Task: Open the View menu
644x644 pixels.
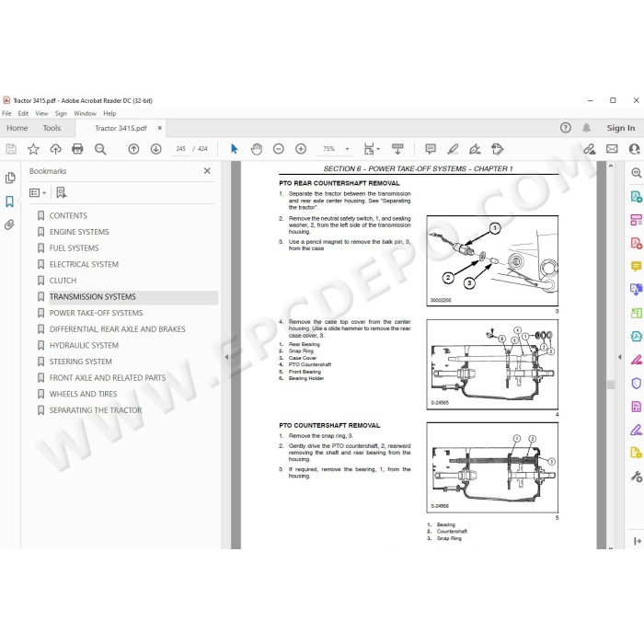Action: click(41, 113)
